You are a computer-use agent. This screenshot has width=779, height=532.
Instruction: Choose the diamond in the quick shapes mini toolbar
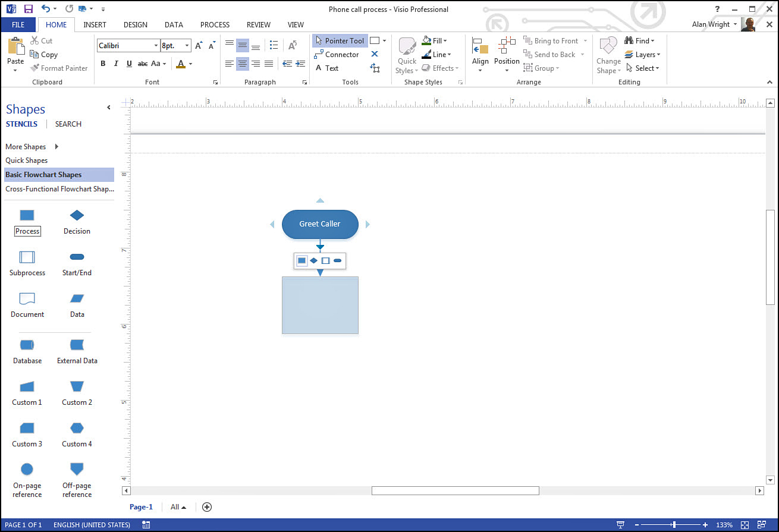[313, 261]
